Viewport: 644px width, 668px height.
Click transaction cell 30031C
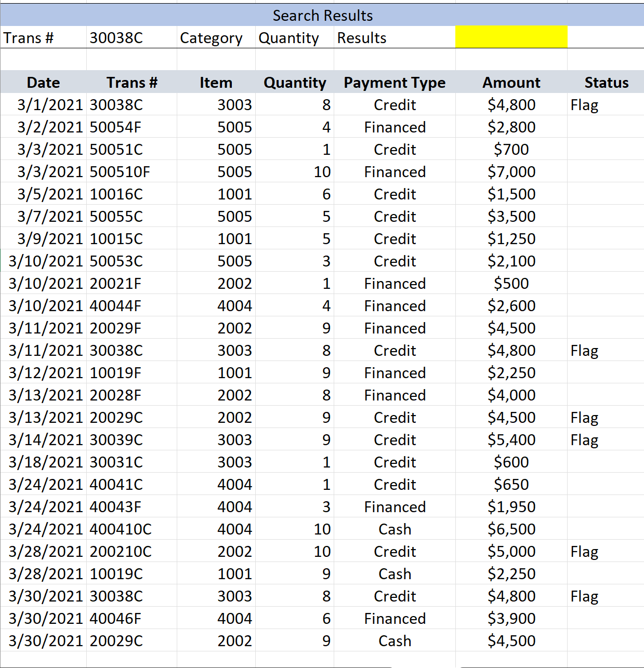tap(132, 462)
